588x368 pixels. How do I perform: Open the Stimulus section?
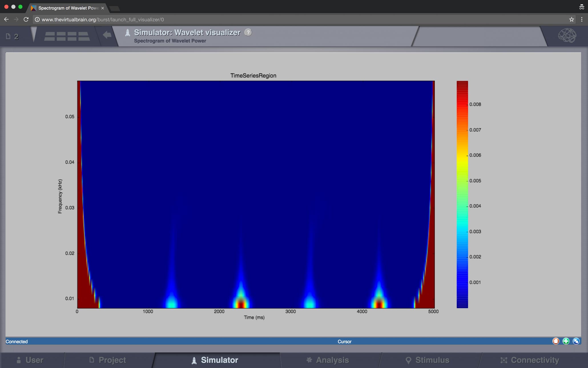point(427,360)
